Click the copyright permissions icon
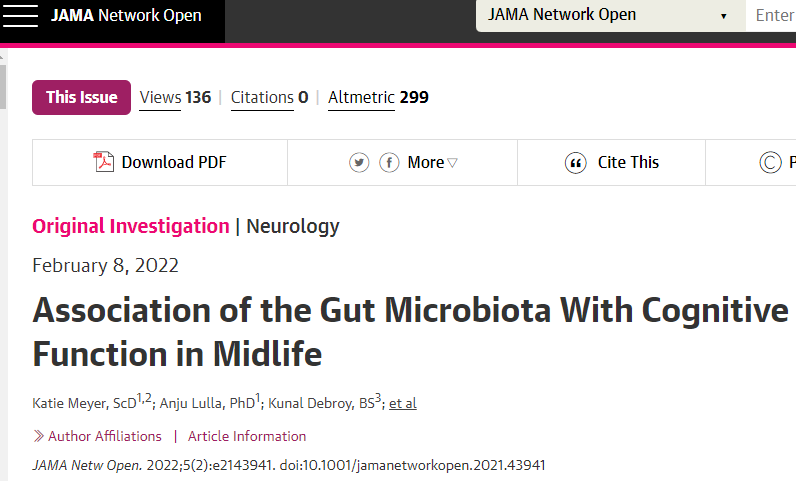 click(x=770, y=163)
